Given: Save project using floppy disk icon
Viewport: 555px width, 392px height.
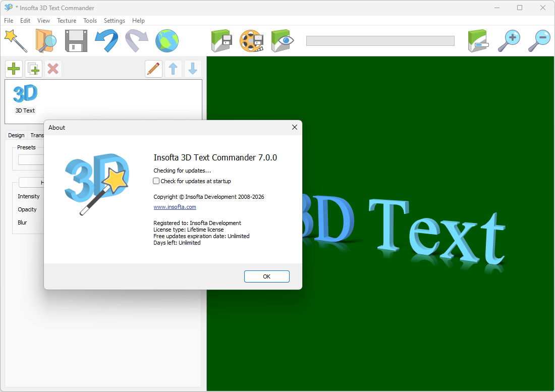Looking at the screenshot, I should [x=76, y=41].
